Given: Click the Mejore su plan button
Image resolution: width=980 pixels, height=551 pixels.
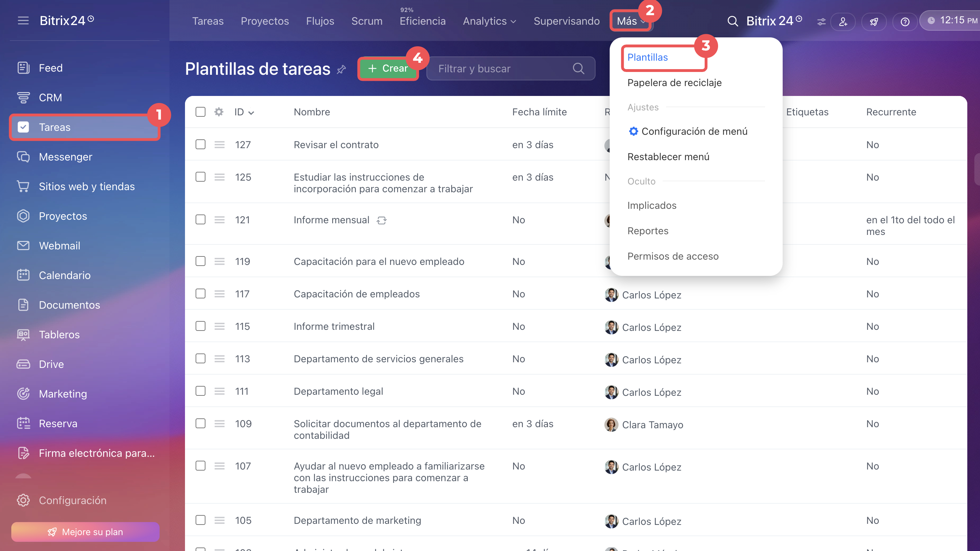Looking at the screenshot, I should pyautogui.click(x=85, y=532).
